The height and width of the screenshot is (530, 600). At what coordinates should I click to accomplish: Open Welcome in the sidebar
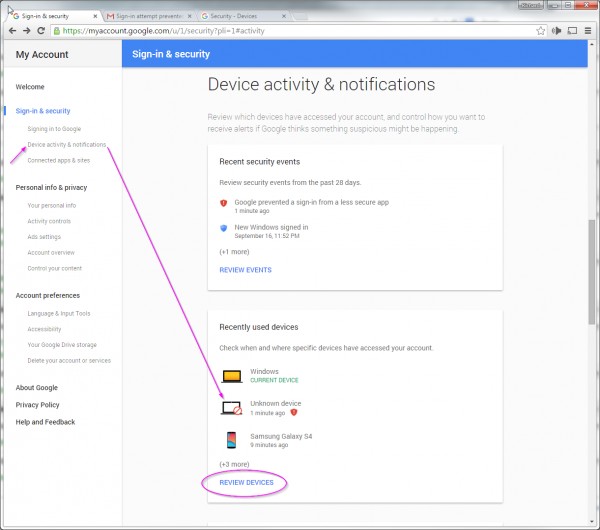[30, 87]
